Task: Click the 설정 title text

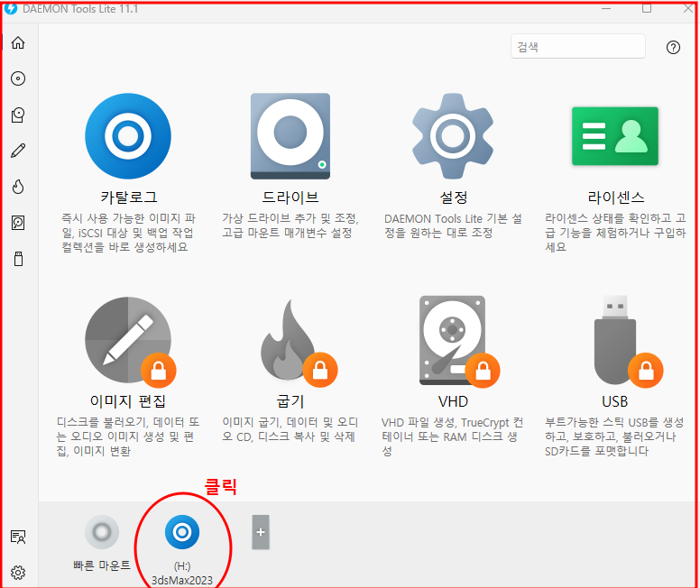Action: coord(453,197)
